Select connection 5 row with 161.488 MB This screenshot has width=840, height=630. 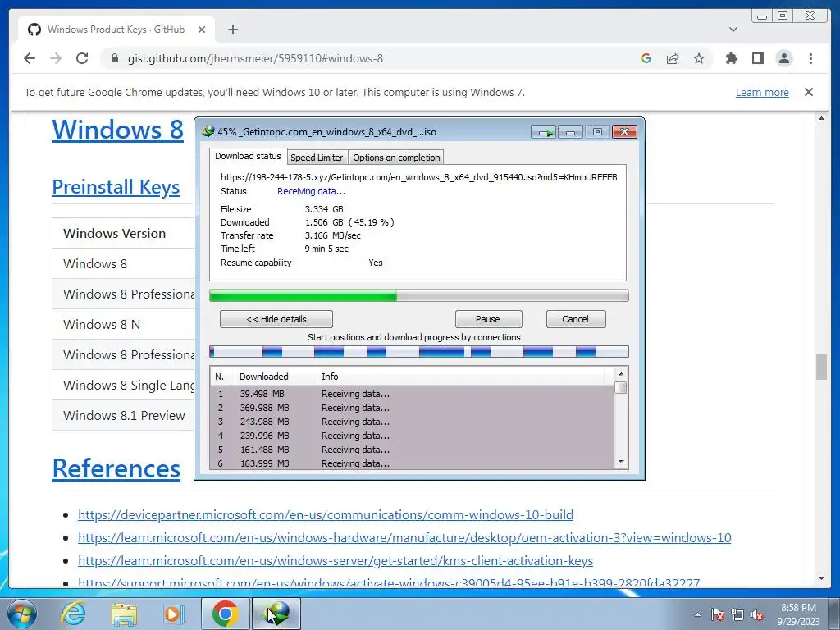(x=412, y=450)
